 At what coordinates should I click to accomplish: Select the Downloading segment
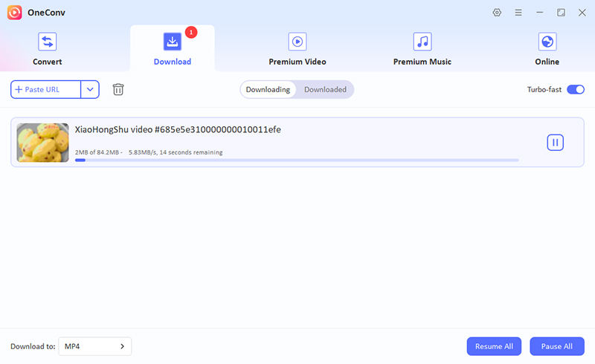pos(268,89)
